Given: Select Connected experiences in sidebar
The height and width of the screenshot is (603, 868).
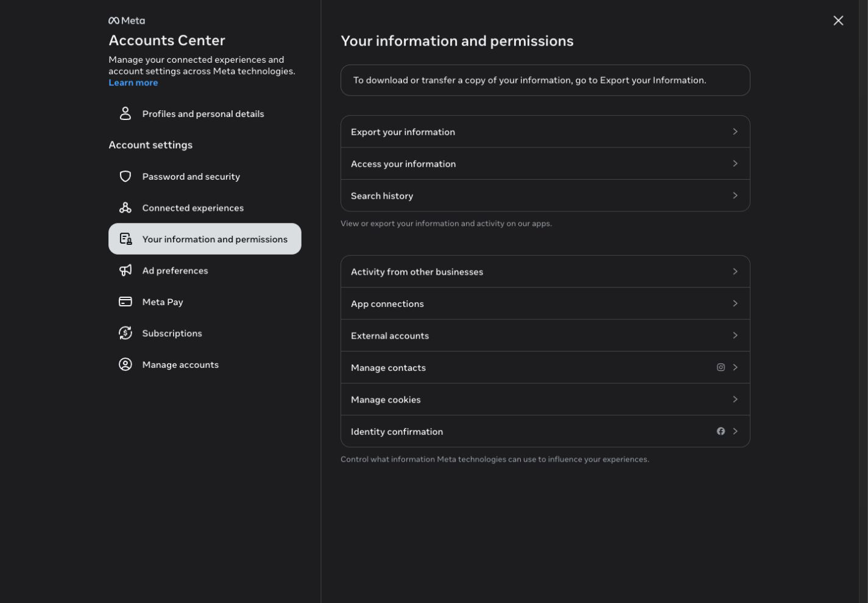Looking at the screenshot, I should 205,208.
